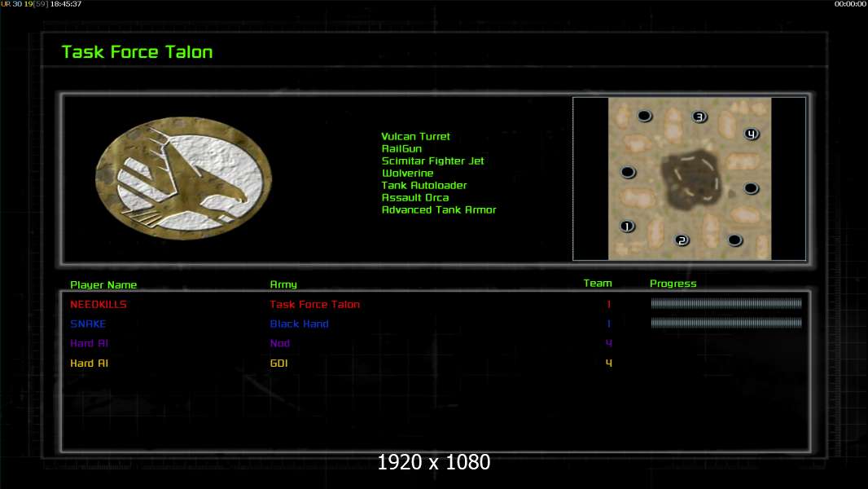Select start position 1 on the minimap
This screenshot has width=868, height=489.
[627, 227]
